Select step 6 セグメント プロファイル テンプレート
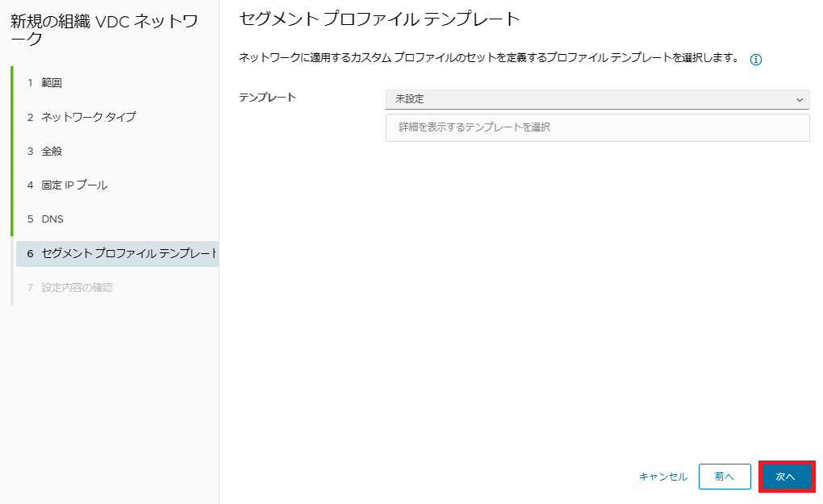The height and width of the screenshot is (504, 823). 117,254
